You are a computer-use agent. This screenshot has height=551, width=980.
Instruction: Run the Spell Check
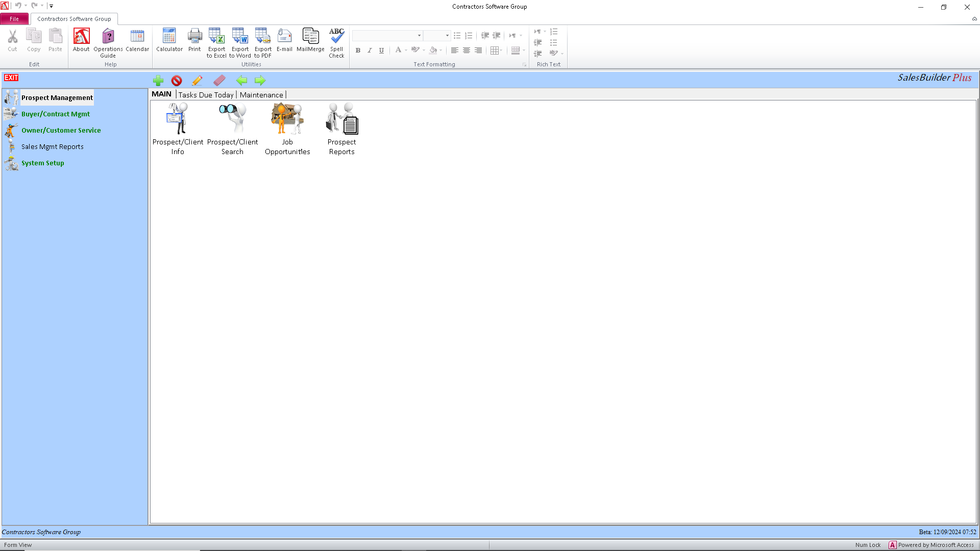[336, 41]
